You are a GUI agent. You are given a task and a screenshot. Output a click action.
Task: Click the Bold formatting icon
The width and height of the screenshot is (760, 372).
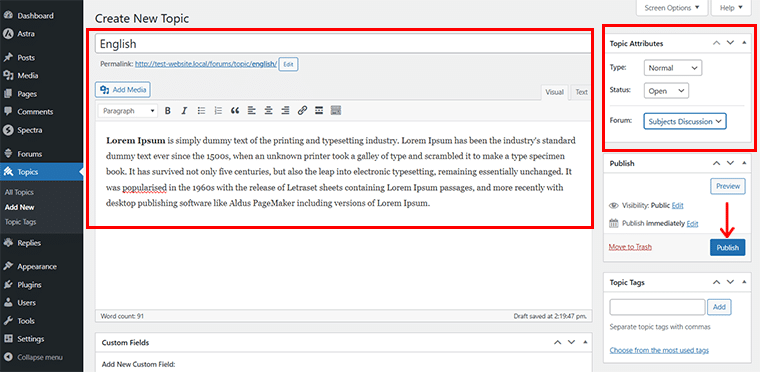click(168, 111)
